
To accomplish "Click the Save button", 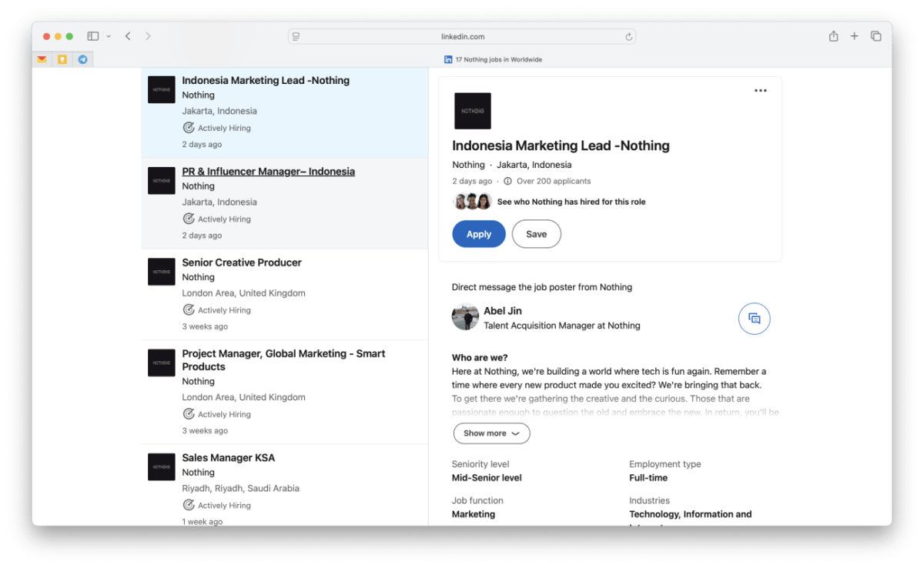I will [537, 234].
